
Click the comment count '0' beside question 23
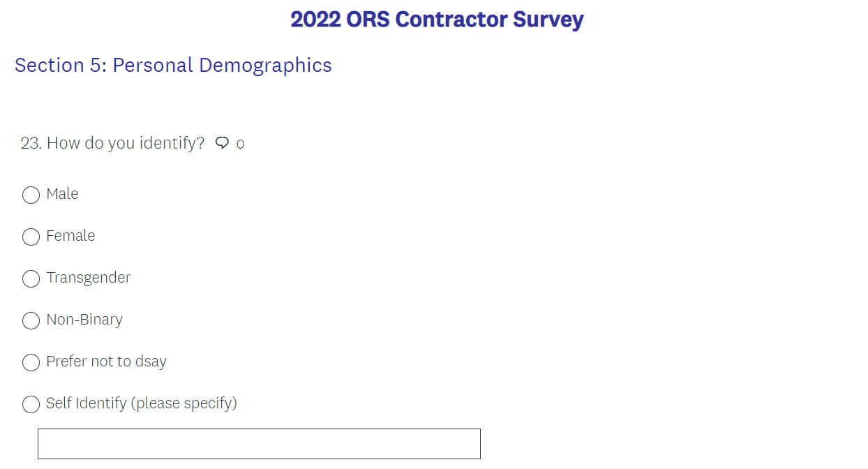click(240, 144)
